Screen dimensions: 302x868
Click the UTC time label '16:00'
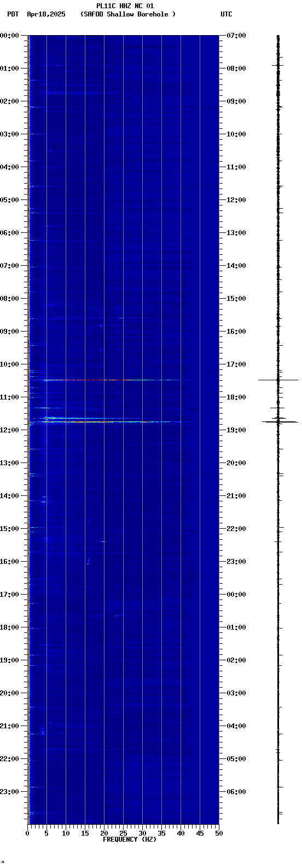[236, 332]
